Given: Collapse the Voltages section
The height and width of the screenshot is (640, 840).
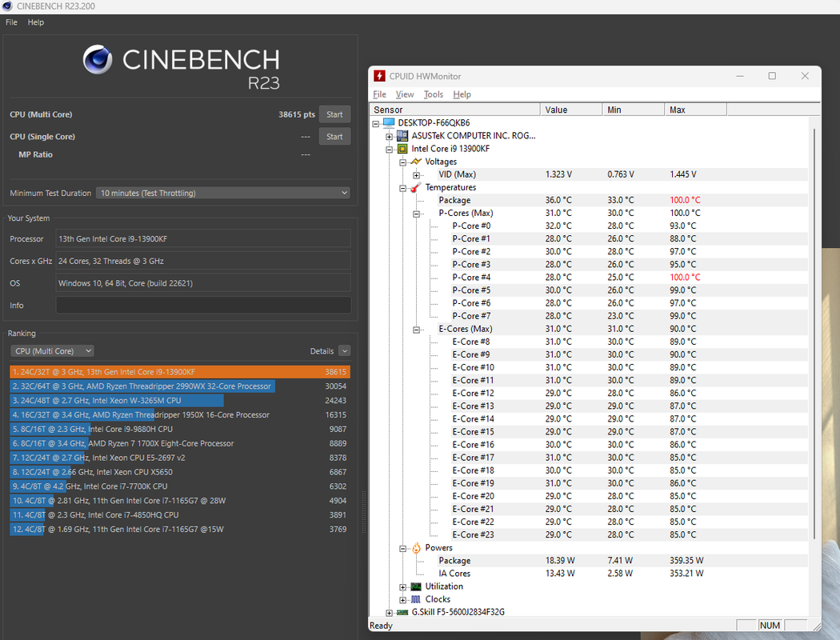Looking at the screenshot, I should coord(403,162).
